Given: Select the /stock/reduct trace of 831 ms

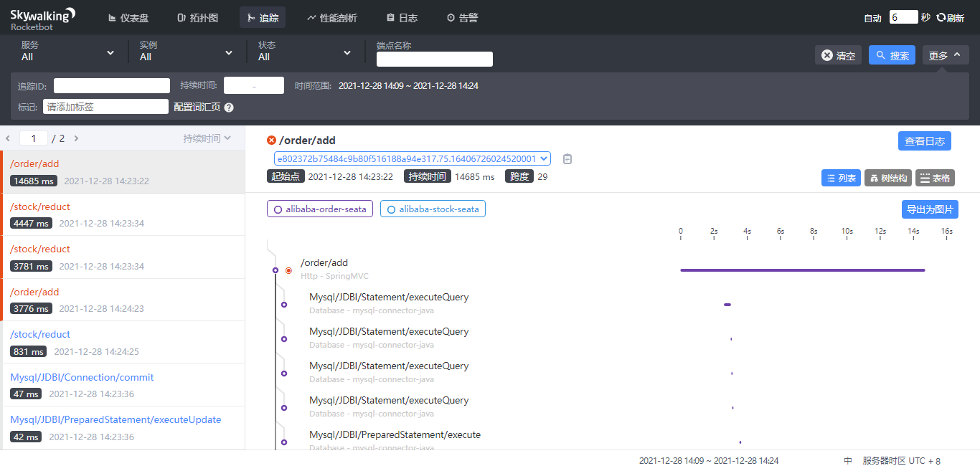Looking at the screenshot, I should point(123,343).
